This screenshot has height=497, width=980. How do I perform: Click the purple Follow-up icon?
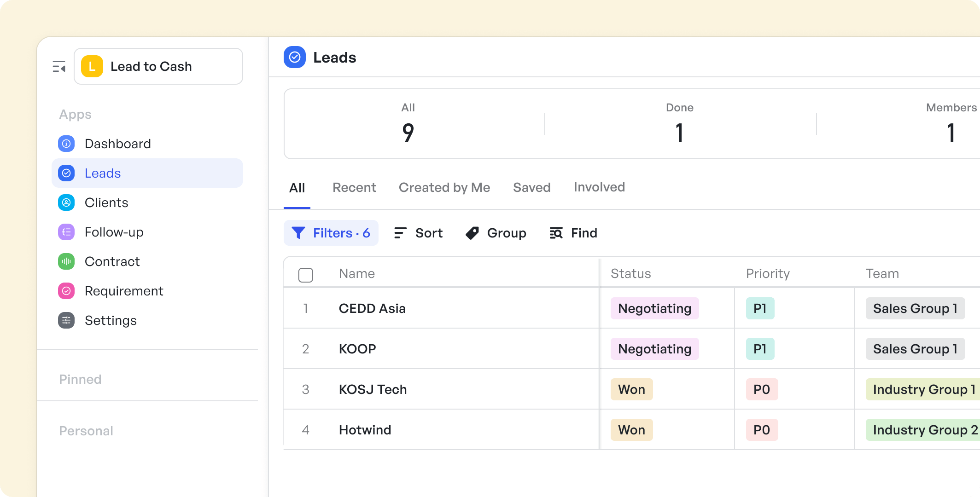pyautogui.click(x=66, y=232)
